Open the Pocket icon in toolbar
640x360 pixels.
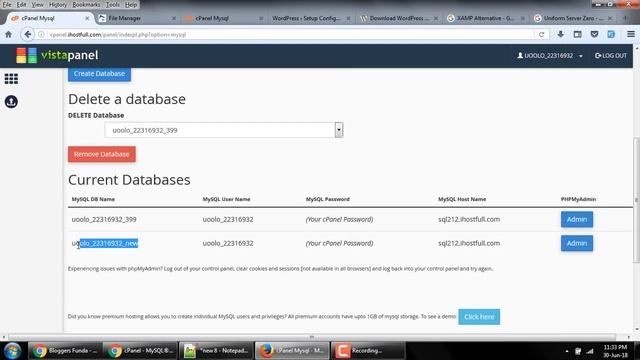(x=594, y=35)
